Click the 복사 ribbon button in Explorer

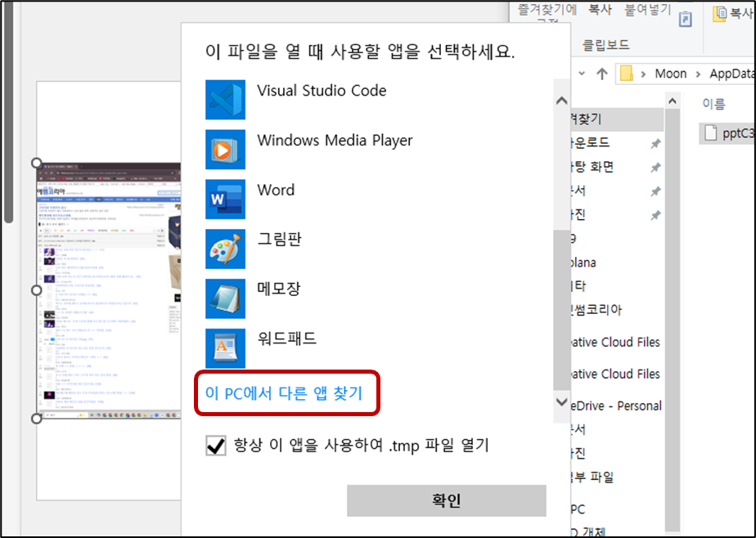(600, 9)
